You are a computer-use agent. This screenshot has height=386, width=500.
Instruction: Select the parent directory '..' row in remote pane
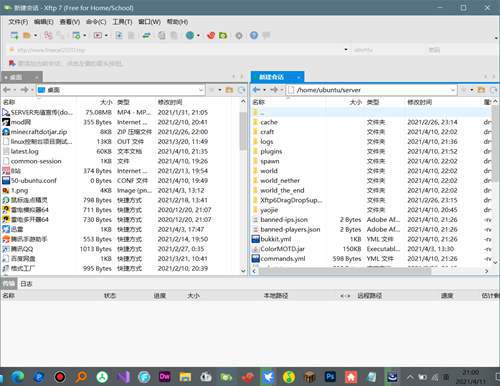click(x=372, y=112)
